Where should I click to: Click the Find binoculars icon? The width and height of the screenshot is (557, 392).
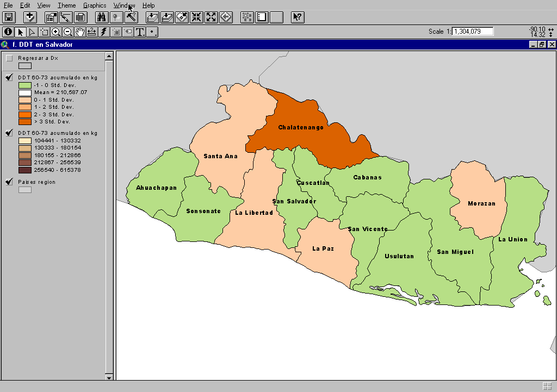101,17
